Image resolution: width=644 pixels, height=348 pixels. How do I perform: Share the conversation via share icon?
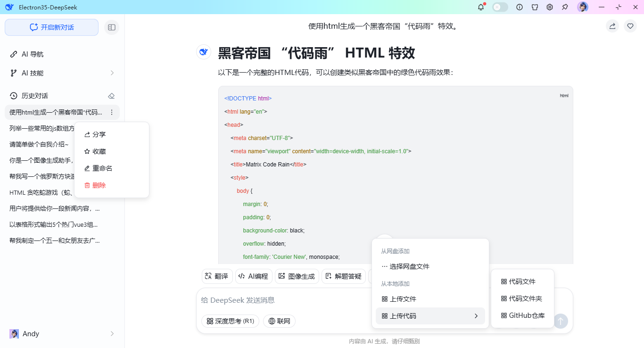(x=612, y=26)
